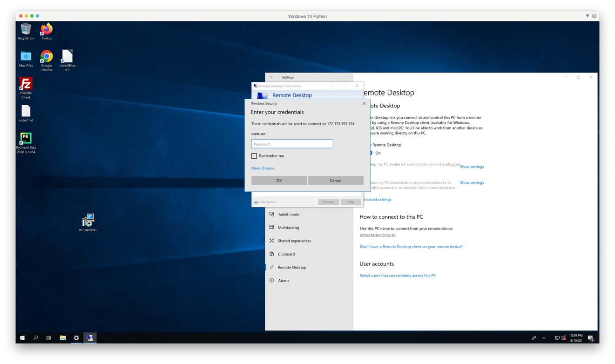Select Mac Files desktop folder
The width and height of the screenshot is (615, 364).
(x=26, y=59)
